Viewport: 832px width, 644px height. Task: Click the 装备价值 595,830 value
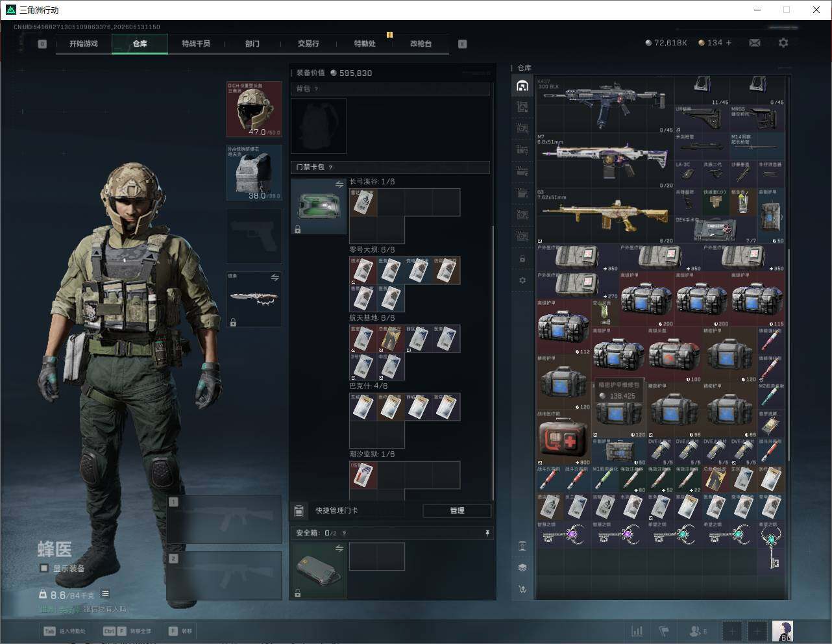(x=351, y=73)
